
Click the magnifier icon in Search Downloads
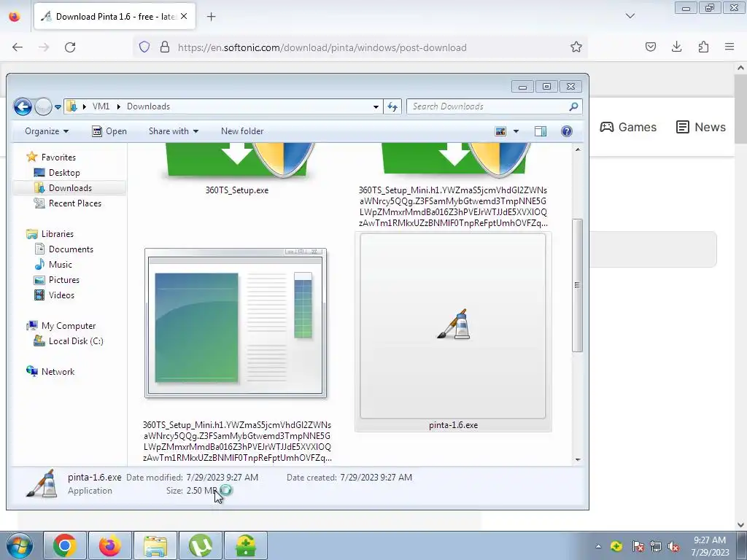pyautogui.click(x=573, y=106)
